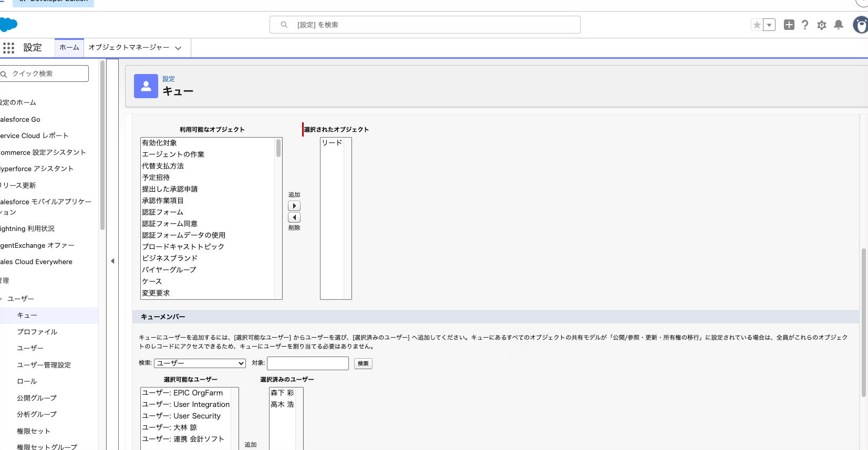Image resolution: width=868 pixels, height=450 pixels.
Task: Expand the オブジェクトマネージャー tab chevron
Action: click(x=178, y=48)
